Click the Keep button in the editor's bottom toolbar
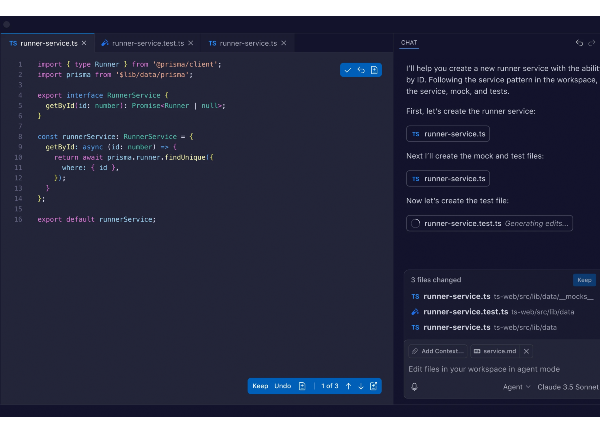Screen dimensions: 600x433 (260, 386)
